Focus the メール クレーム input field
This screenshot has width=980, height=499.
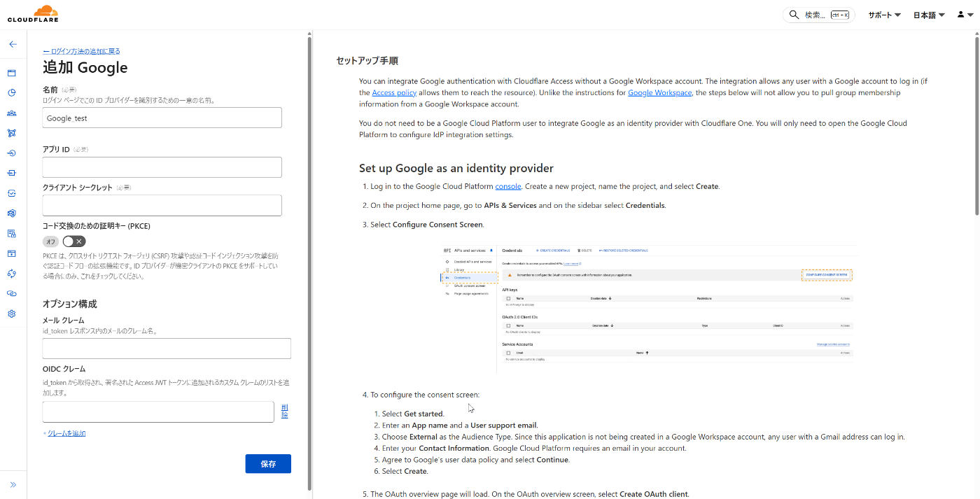coord(167,349)
